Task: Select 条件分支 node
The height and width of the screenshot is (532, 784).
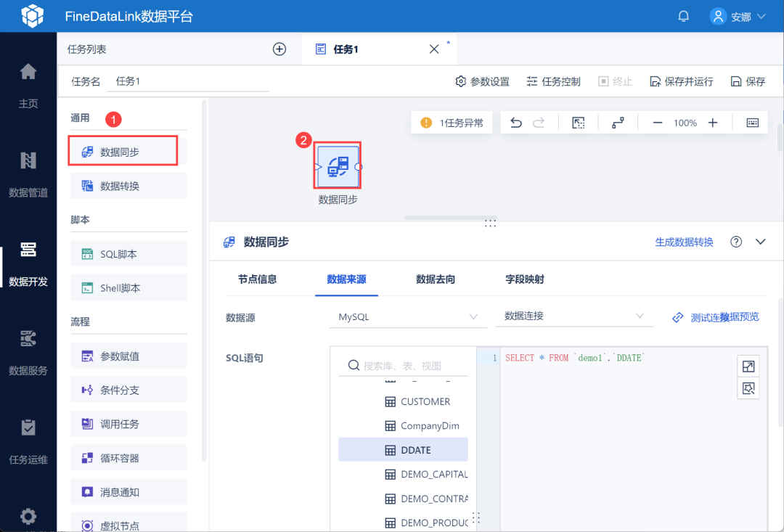Action: [128, 390]
